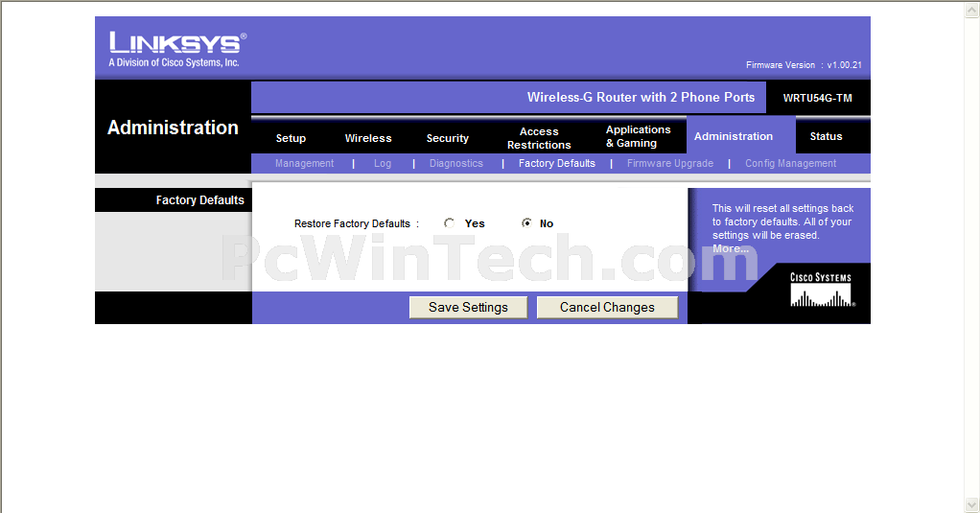Click the Factory Defaults section heading

coord(200,200)
